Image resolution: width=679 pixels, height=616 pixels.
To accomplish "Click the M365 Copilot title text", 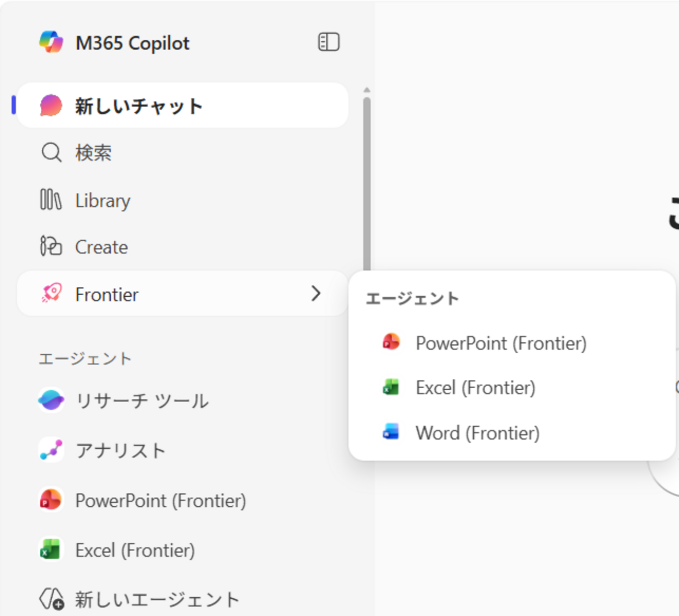I will 133,43.
